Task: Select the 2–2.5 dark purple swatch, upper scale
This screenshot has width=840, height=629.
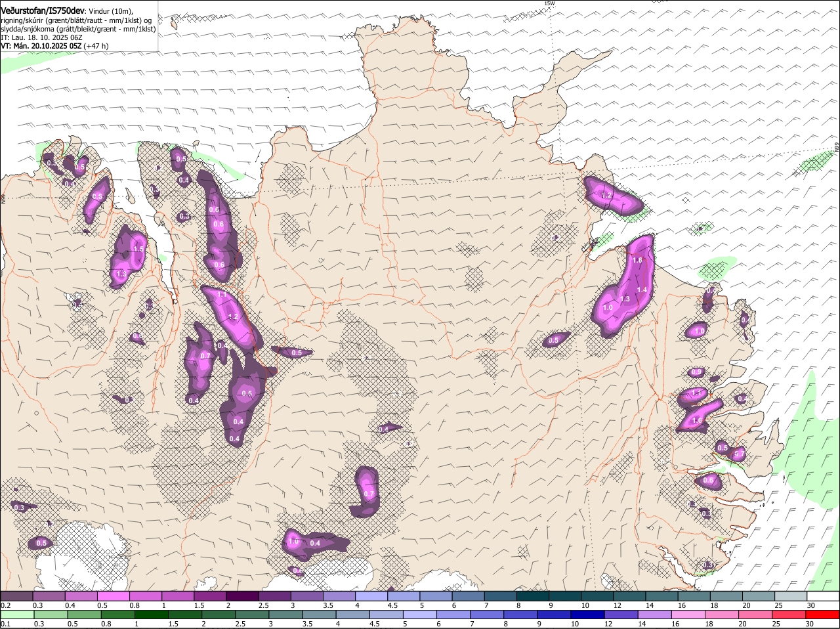Action: pos(242,596)
